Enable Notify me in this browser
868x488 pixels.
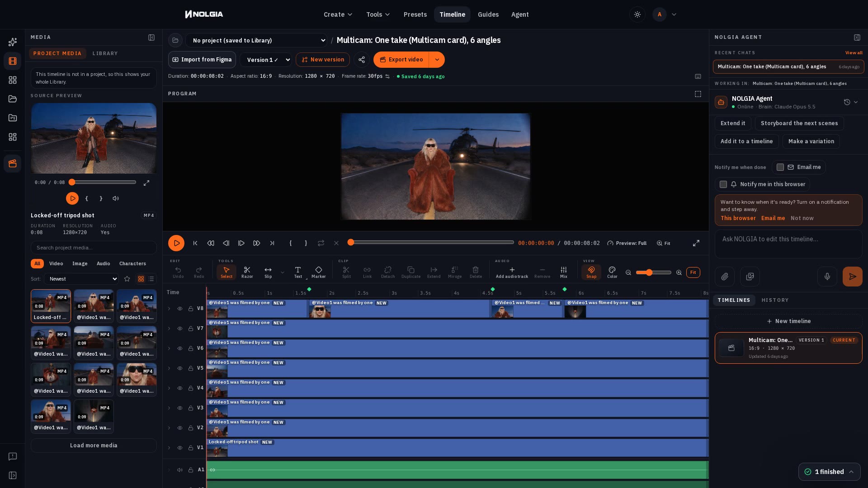pos(723,184)
